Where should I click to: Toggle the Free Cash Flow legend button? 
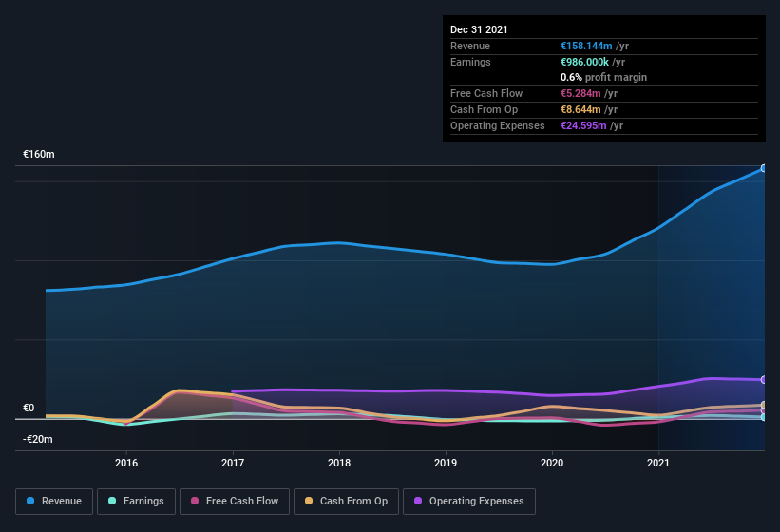pos(235,502)
